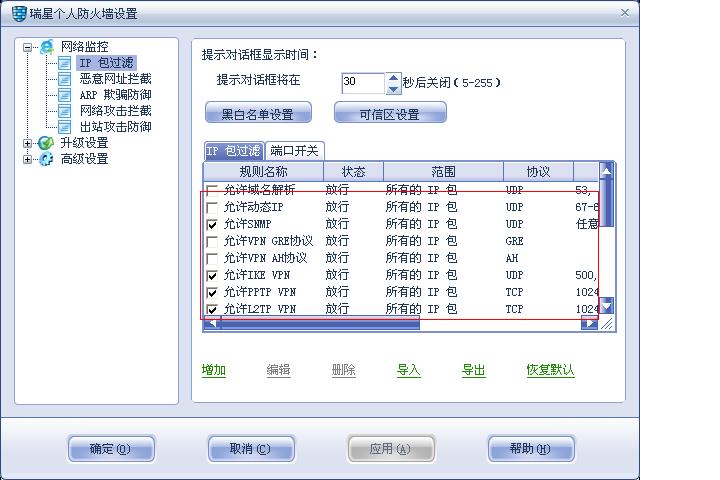This screenshot has height=480, width=720.
Task: Enable the 允许VPN AH协议 rule checkbox
Action: pos(212,259)
